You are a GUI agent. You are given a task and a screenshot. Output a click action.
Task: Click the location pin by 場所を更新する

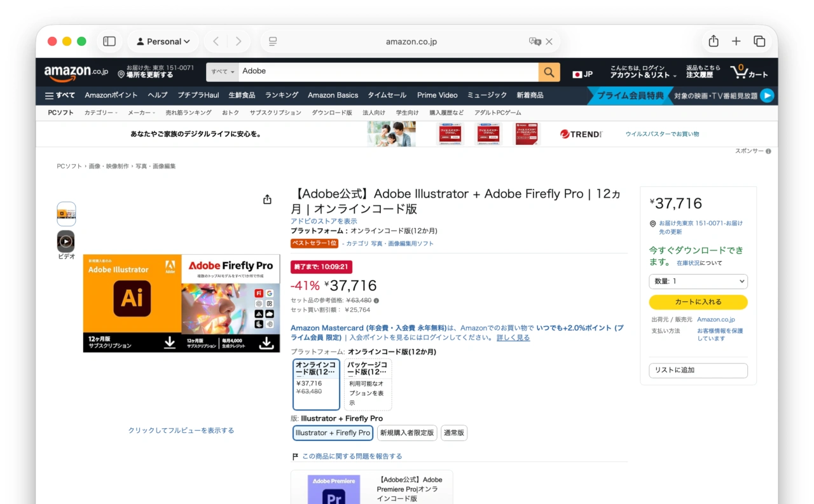(121, 74)
